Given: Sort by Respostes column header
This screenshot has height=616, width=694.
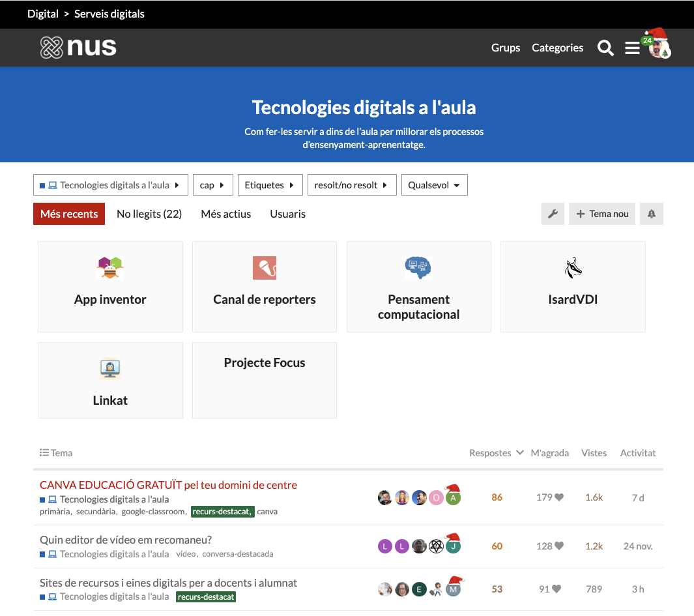Looking at the screenshot, I should (491, 453).
